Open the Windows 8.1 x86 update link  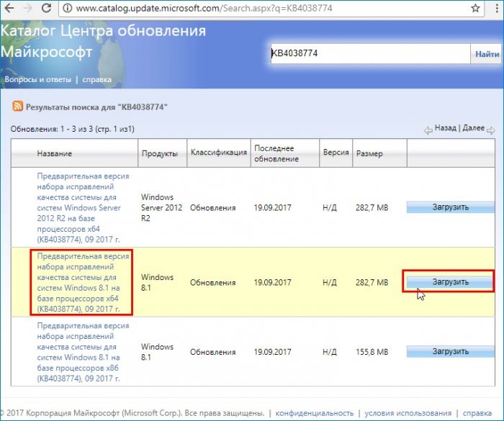[83, 352]
